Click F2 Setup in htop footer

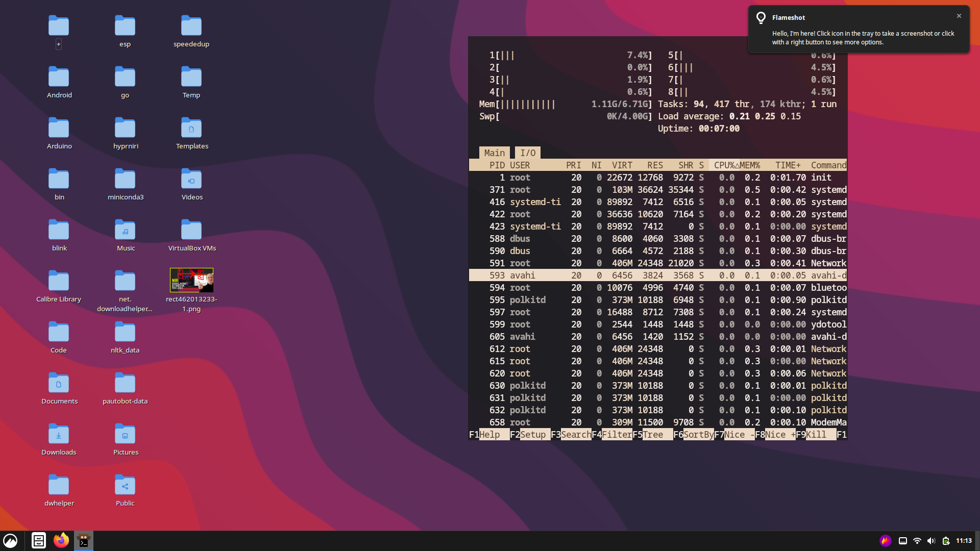pos(530,435)
